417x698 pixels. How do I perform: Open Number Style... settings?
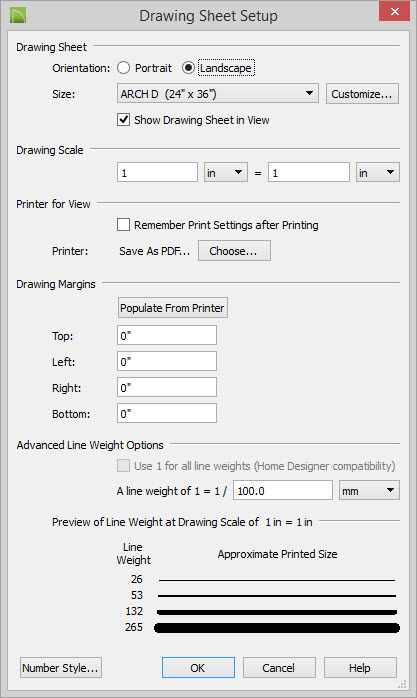(61, 668)
